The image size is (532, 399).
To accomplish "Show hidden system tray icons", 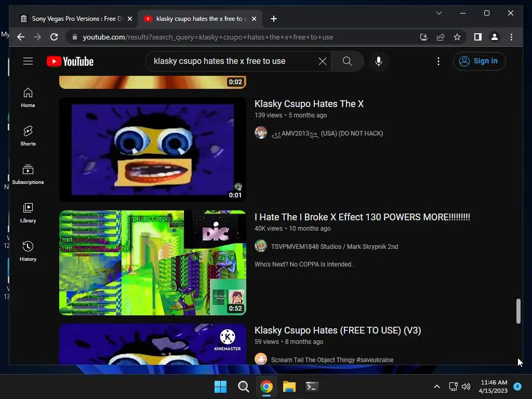I will (437, 387).
